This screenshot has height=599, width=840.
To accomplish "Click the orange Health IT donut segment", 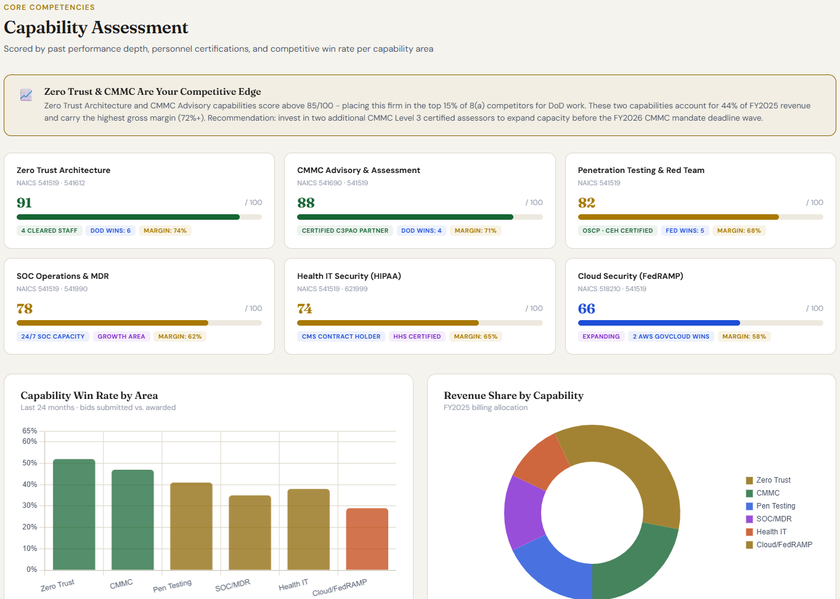I will (x=542, y=461).
